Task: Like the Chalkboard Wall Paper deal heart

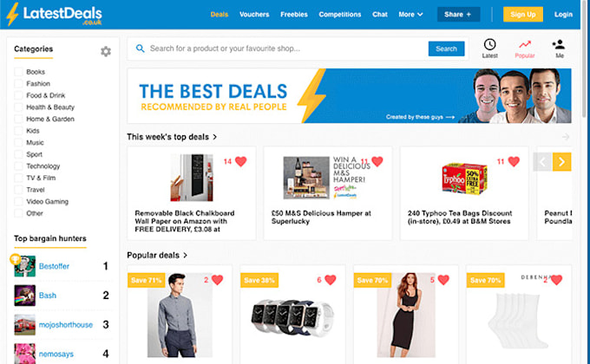Action: pos(241,161)
